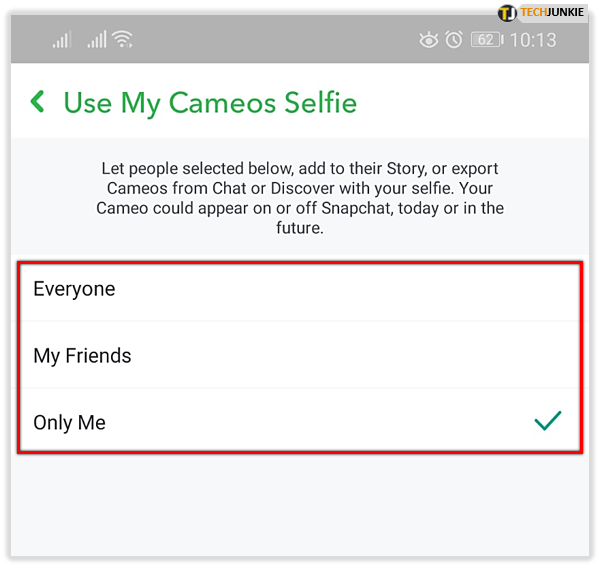The width and height of the screenshot is (600, 567).
Task: Select the Everyone option
Action: coord(300,289)
